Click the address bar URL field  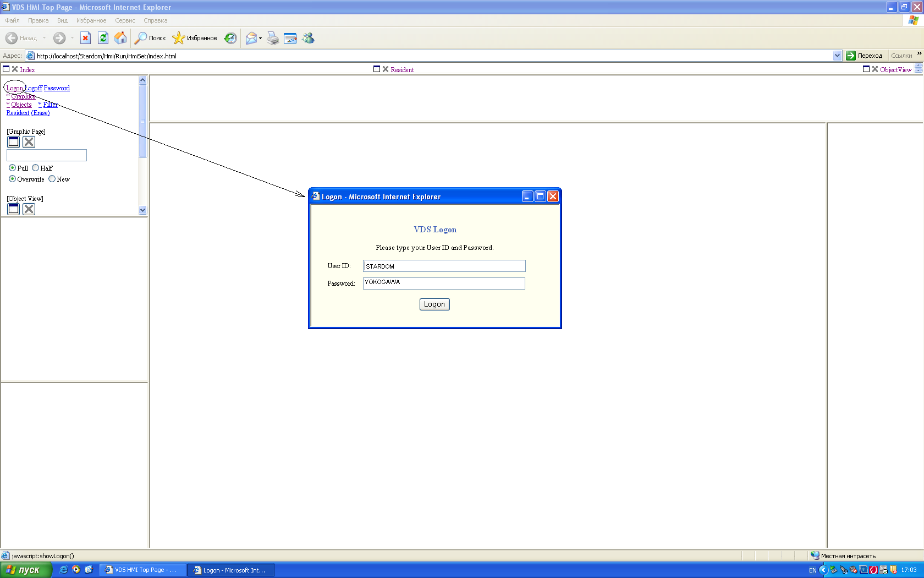pyautogui.click(x=434, y=56)
